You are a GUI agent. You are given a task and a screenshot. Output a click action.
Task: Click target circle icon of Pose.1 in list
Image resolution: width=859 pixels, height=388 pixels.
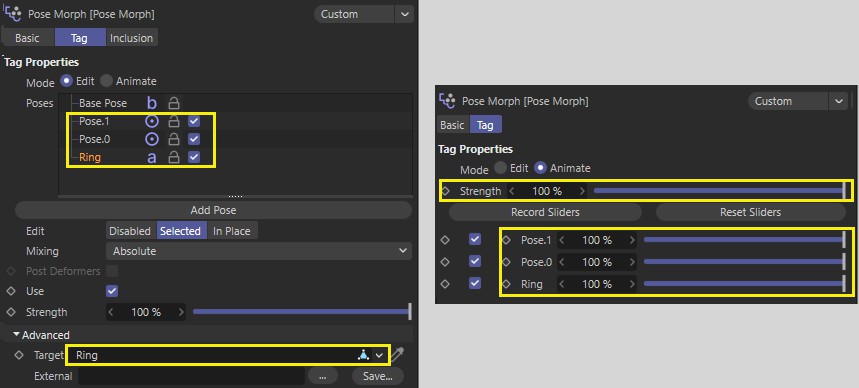tap(152, 121)
